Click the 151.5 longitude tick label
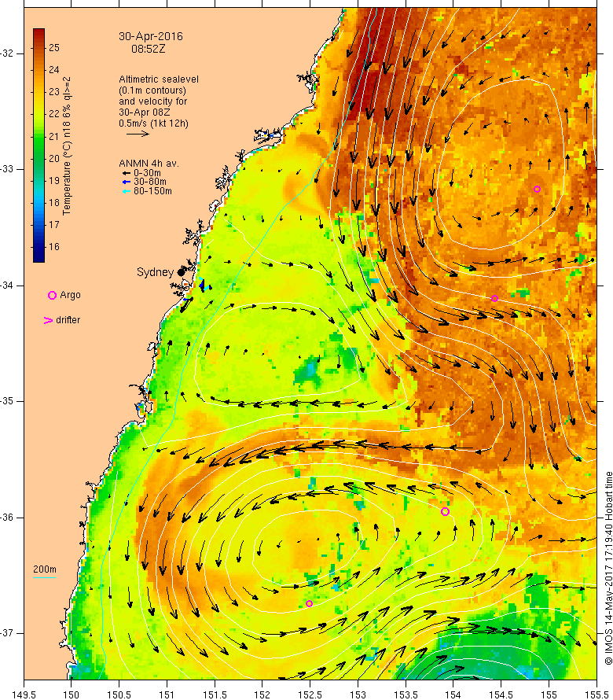The height and width of the screenshot is (700, 613). coord(215,694)
